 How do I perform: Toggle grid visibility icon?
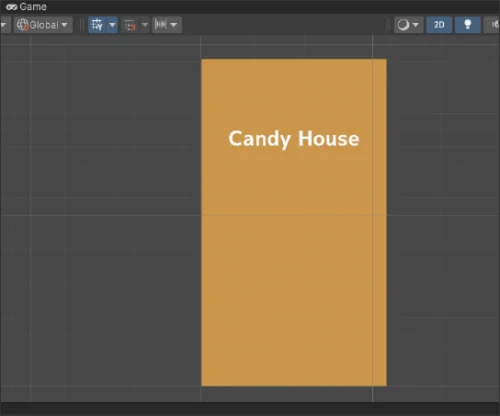[97, 25]
